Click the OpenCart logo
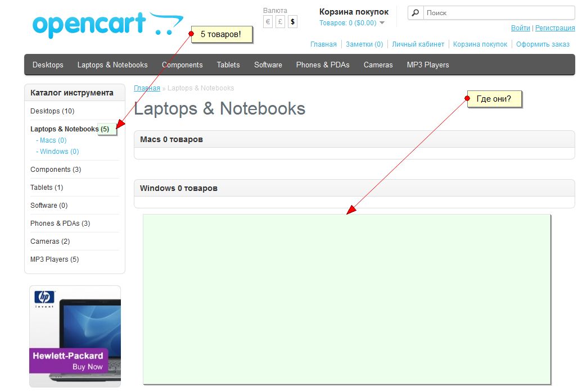The image size is (587, 392). click(x=108, y=25)
